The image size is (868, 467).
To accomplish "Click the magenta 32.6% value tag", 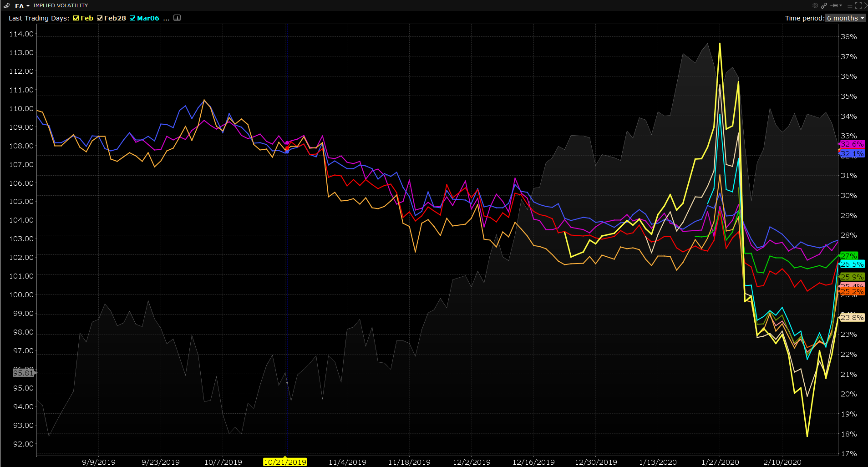I will coord(852,144).
